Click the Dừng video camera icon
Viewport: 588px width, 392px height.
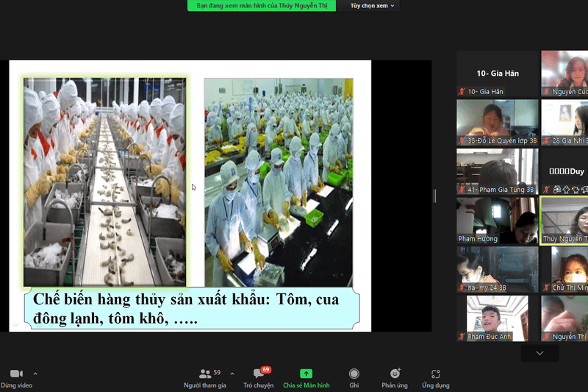16,374
